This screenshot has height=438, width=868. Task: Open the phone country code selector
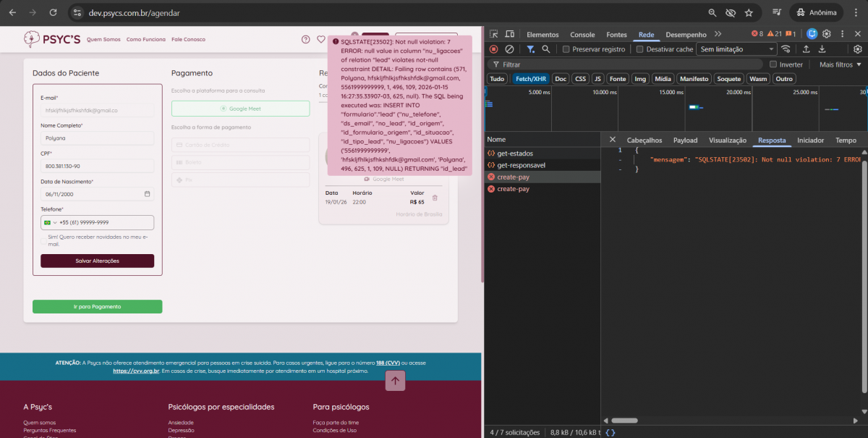51,223
